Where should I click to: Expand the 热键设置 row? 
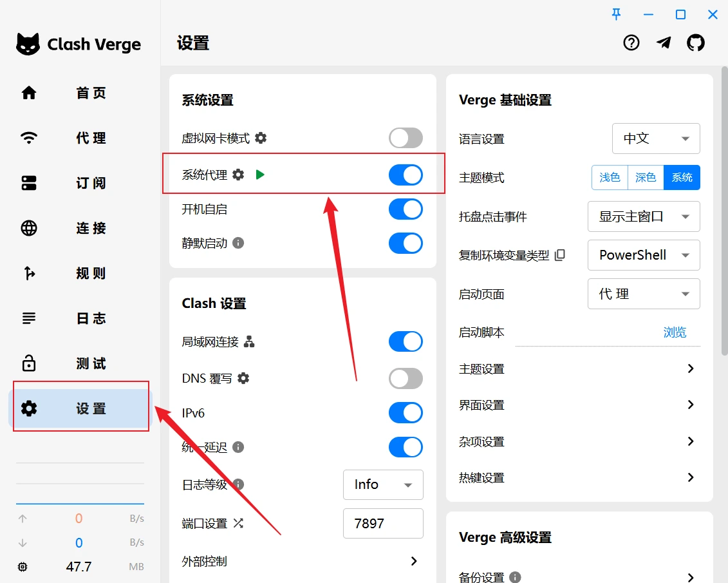[x=579, y=477]
